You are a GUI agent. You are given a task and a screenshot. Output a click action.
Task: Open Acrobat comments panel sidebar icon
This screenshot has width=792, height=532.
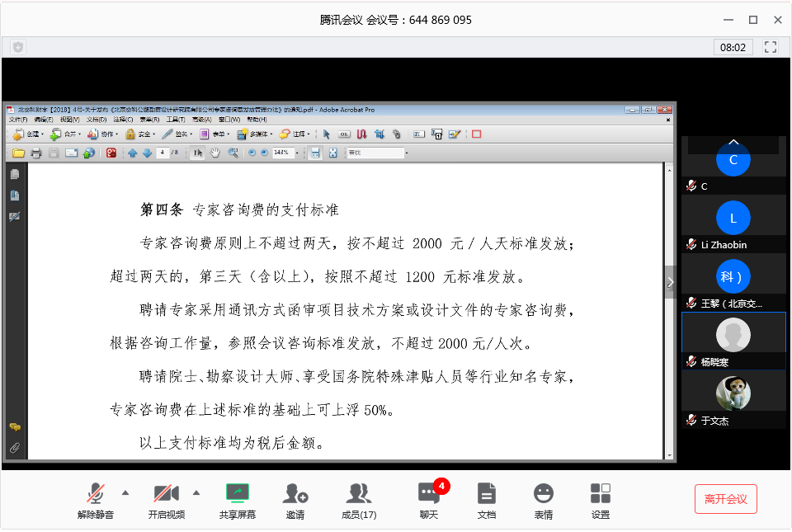coord(15,427)
